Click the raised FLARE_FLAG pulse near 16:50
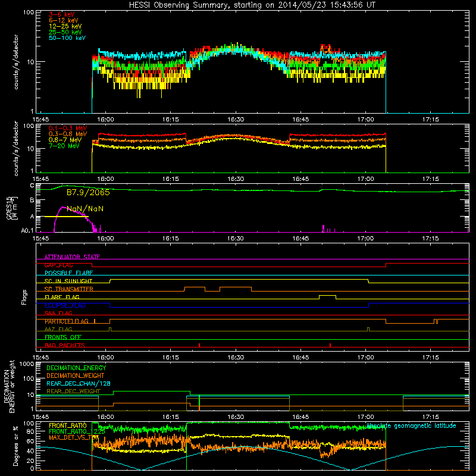This screenshot has height=476, width=476. (327, 296)
